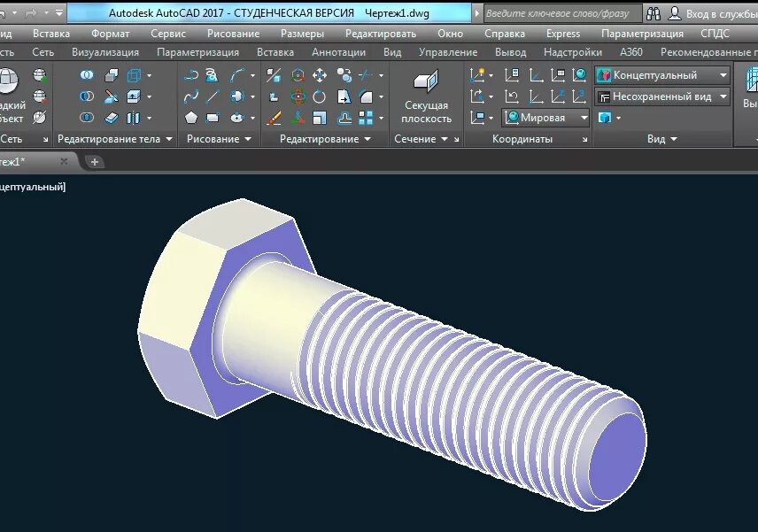Activate the Thicken surface tool
The image size is (758, 532).
pyautogui.click(x=112, y=118)
